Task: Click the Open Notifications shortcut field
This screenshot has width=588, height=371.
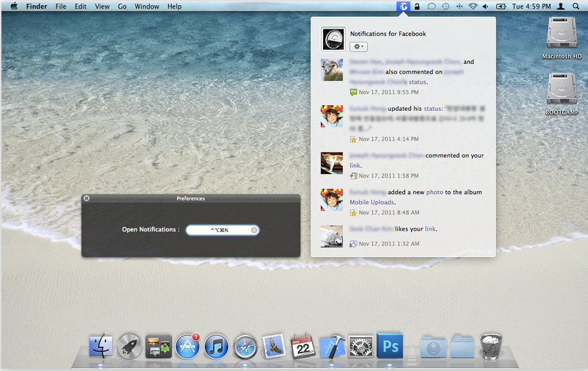Action: (x=222, y=230)
